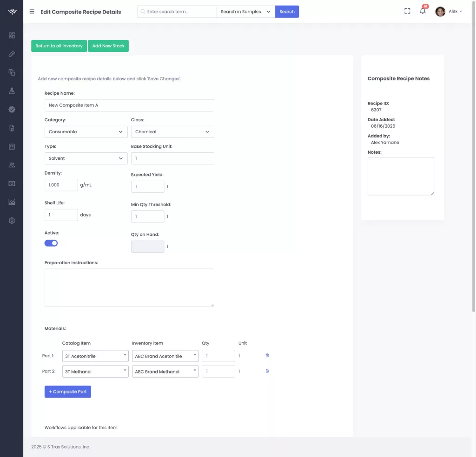
Task: Delete Part 1 with trash icon
Action: pos(267,355)
